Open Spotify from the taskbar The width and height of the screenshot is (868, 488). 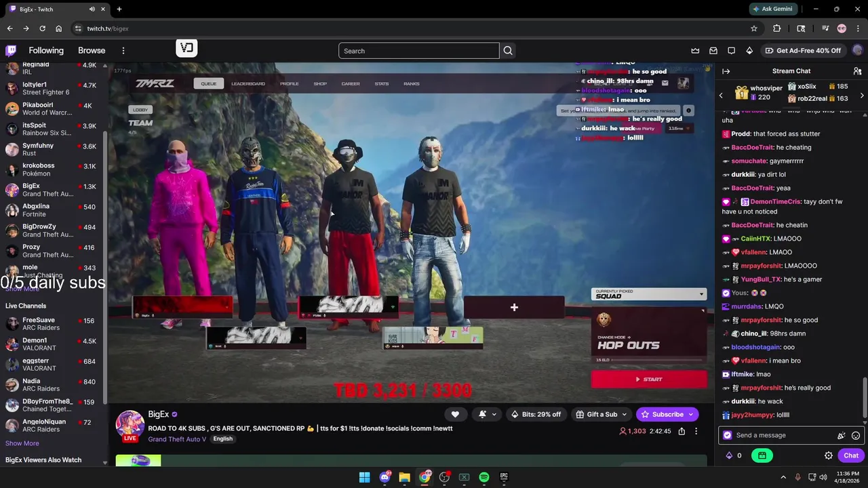point(484,477)
